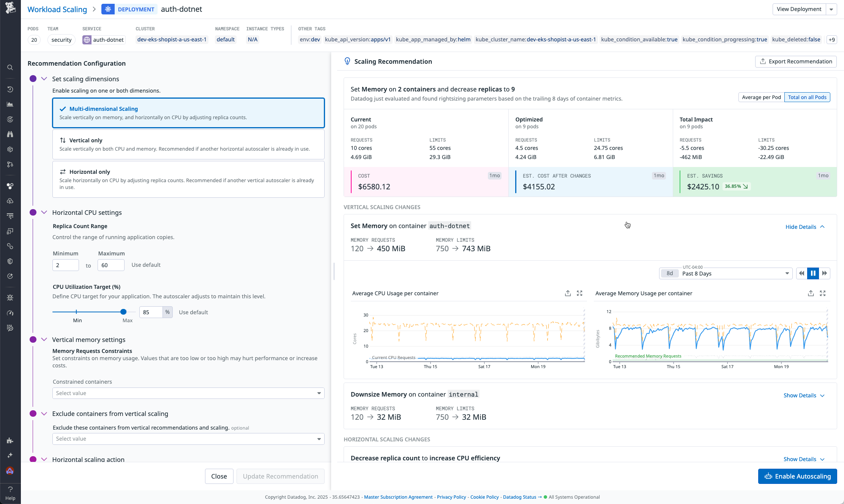
Task: Open Cloud Cost Management cloud-dollar icon
Action: [x=10, y=201]
